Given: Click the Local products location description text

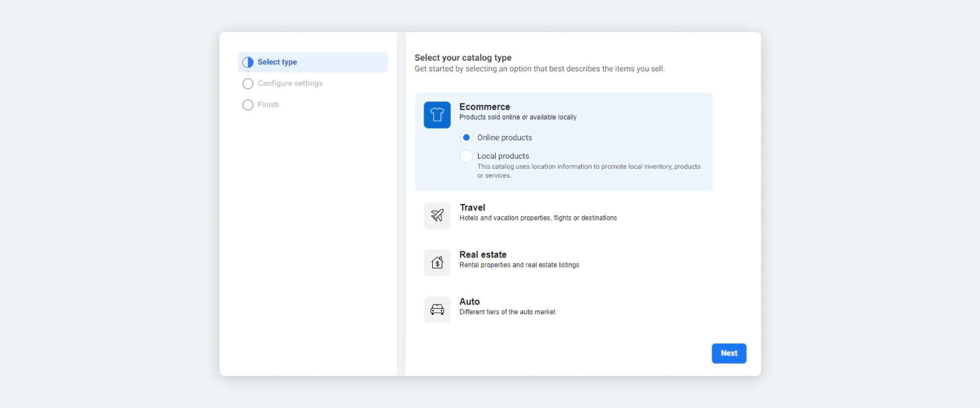Looking at the screenshot, I should click(588, 171).
